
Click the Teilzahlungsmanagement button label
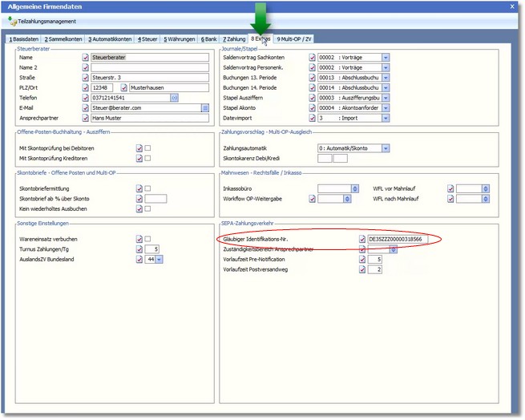coord(46,22)
